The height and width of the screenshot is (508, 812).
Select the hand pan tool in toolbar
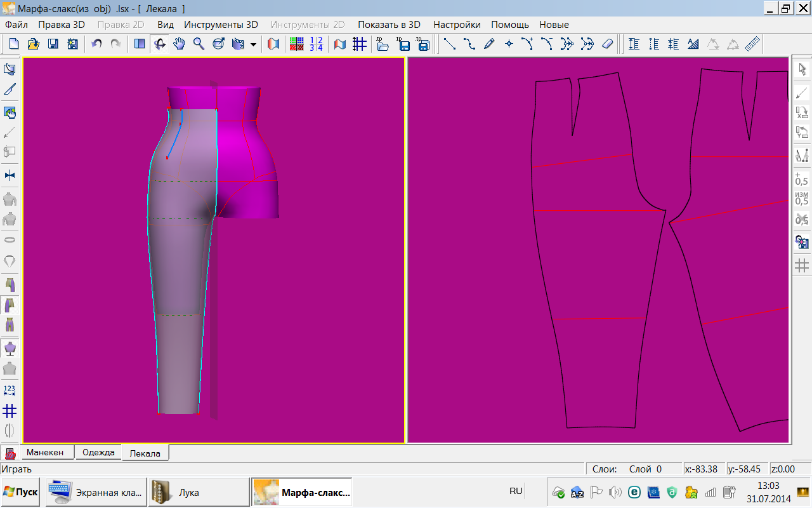[x=179, y=44]
